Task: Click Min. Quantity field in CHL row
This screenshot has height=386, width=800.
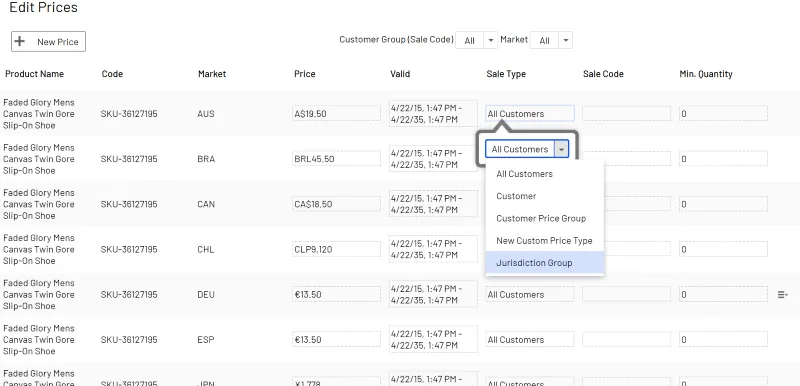Action: pos(723,249)
